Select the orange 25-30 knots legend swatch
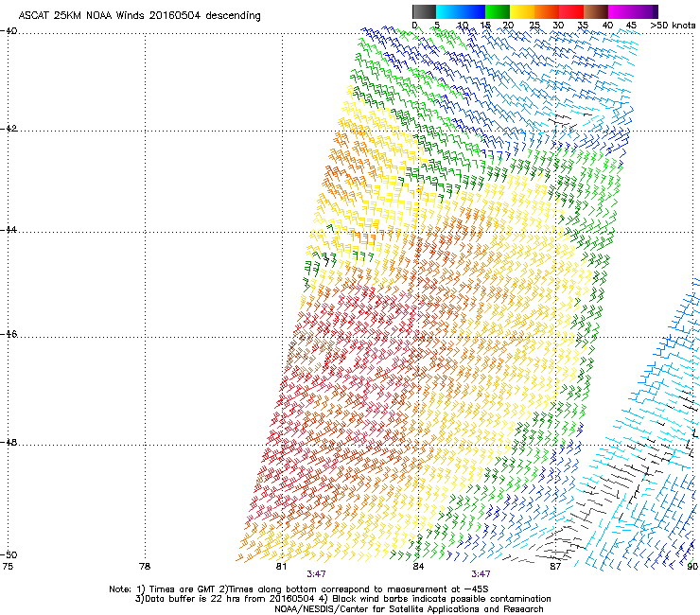This screenshot has width=700, height=615. click(x=547, y=11)
